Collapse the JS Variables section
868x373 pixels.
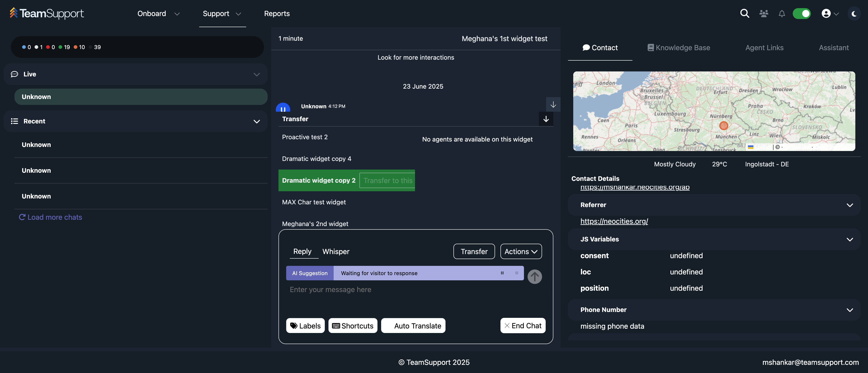click(849, 240)
